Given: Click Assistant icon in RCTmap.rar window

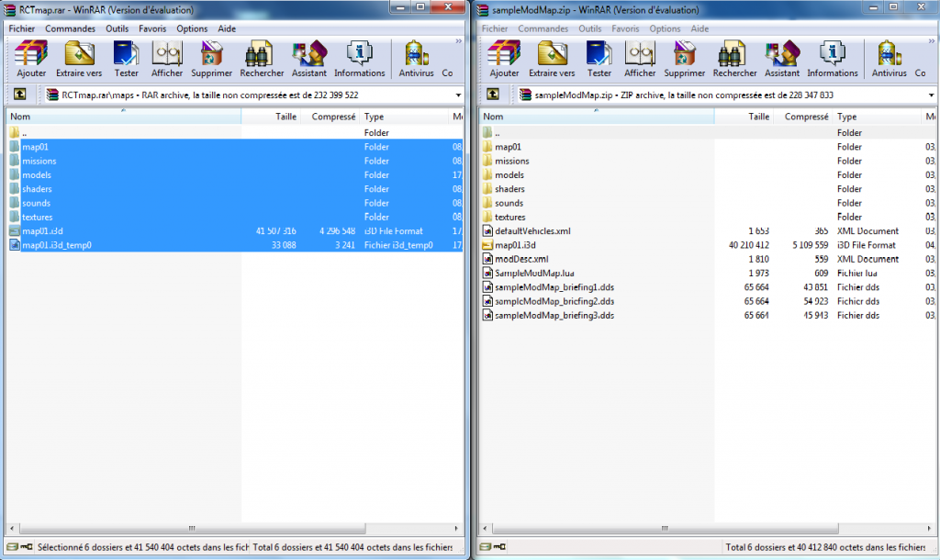Looking at the screenshot, I should [x=308, y=59].
